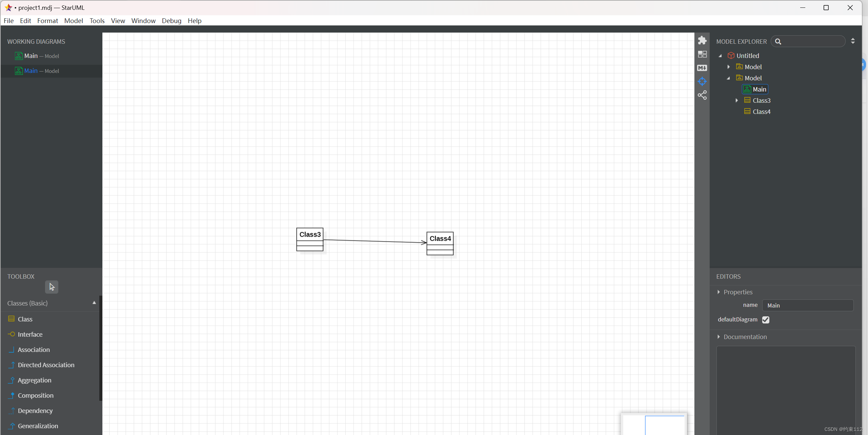Select the Interface tool in toolbox
The height and width of the screenshot is (435, 868).
[31, 334]
